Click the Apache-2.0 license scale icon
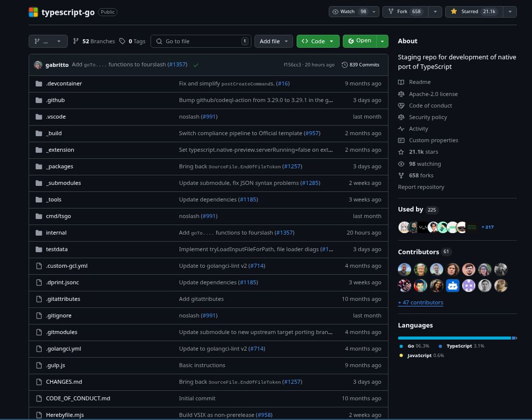Screen dimensions: 532x420 [401, 94]
